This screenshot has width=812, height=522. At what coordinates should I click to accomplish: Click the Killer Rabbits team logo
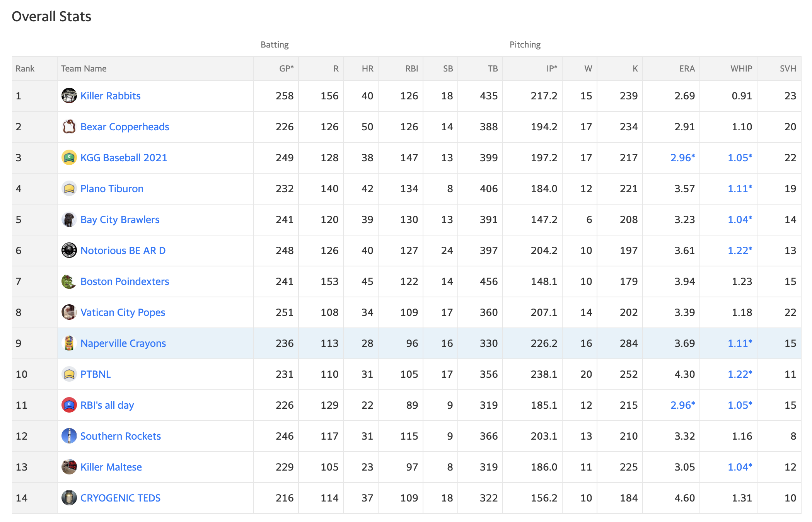click(69, 96)
